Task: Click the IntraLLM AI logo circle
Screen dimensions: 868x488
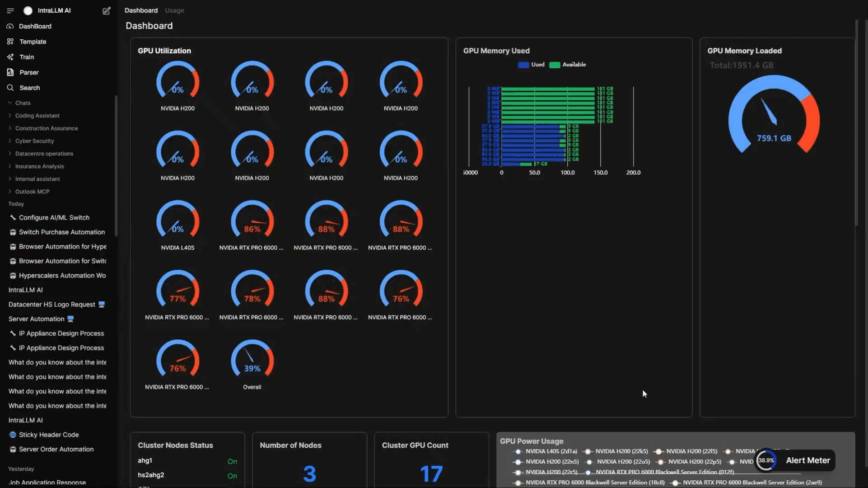Action: tap(28, 10)
